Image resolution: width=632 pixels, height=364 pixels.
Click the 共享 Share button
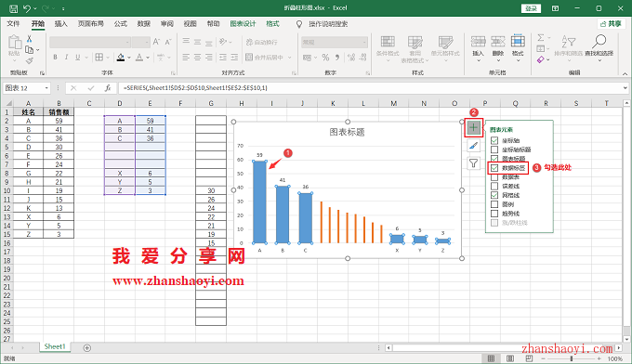(x=611, y=24)
